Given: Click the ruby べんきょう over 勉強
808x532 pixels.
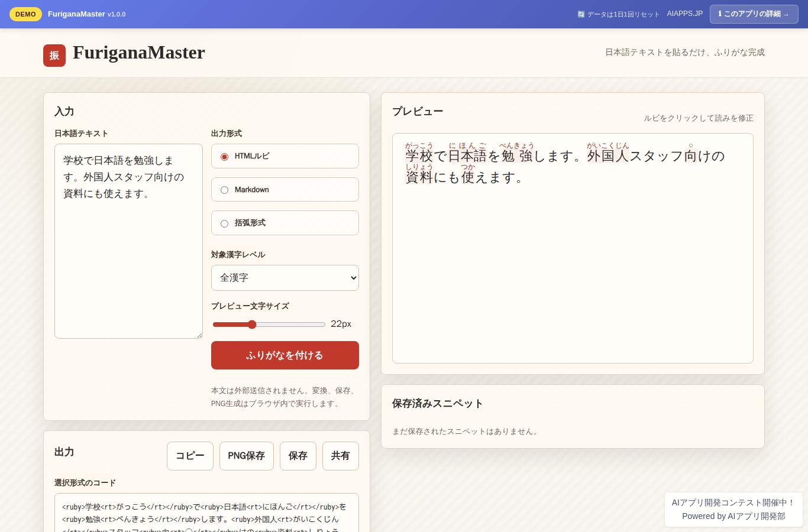Looking at the screenshot, I should (x=517, y=145).
